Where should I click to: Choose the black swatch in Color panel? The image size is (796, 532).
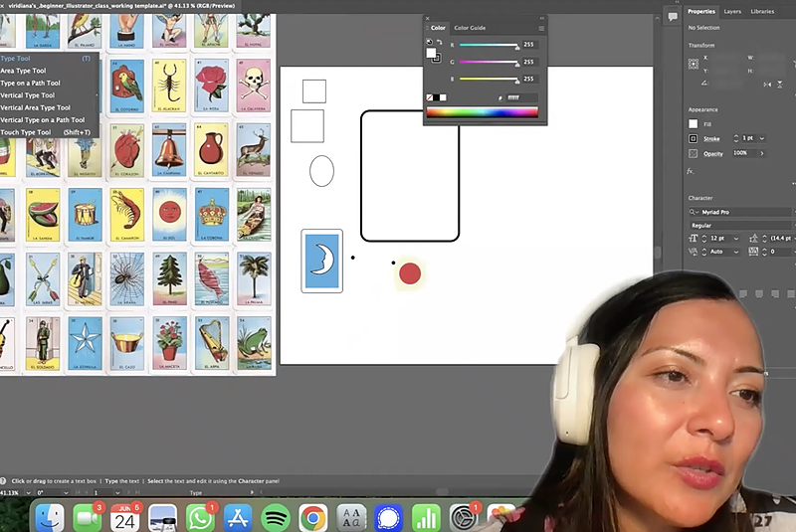coord(436,97)
